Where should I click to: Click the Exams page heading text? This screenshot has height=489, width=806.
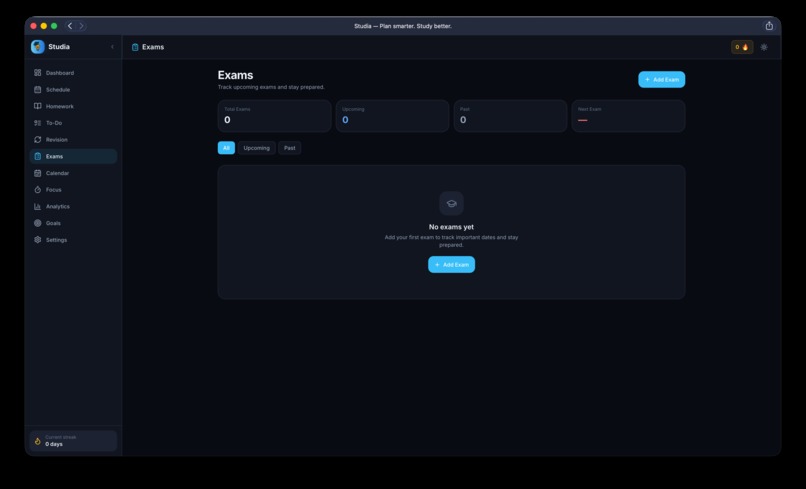pos(235,75)
